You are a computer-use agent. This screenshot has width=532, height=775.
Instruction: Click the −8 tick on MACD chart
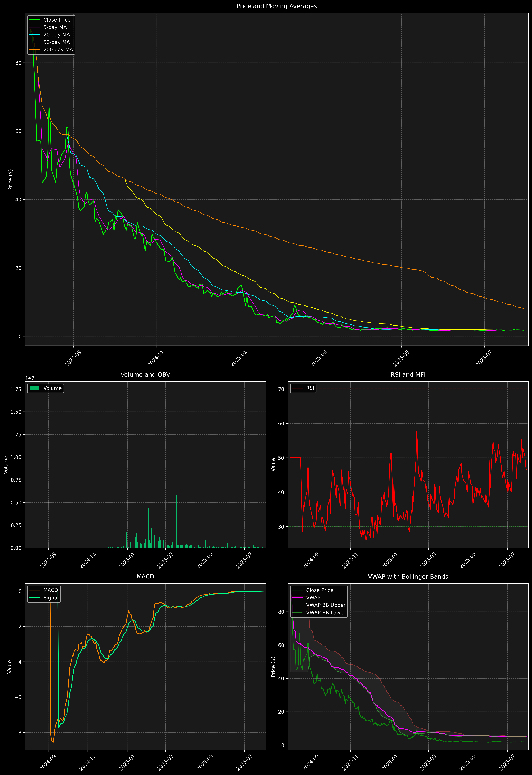point(18,733)
